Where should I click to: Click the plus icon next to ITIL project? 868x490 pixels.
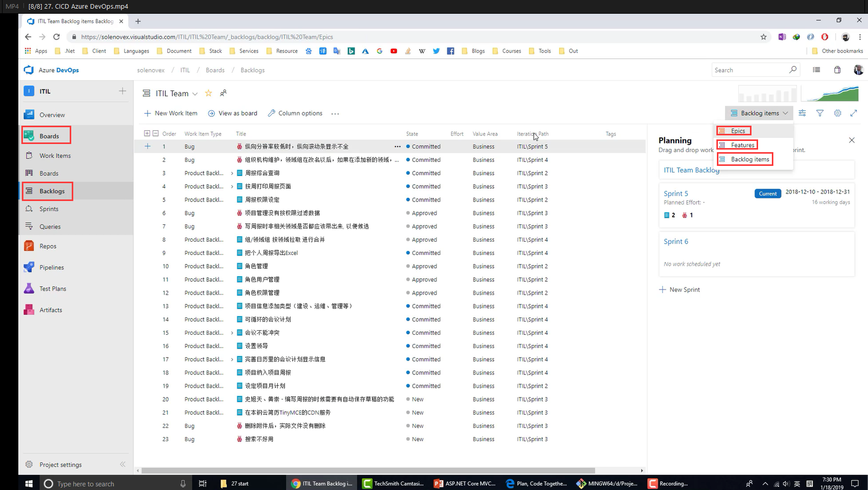coord(123,91)
